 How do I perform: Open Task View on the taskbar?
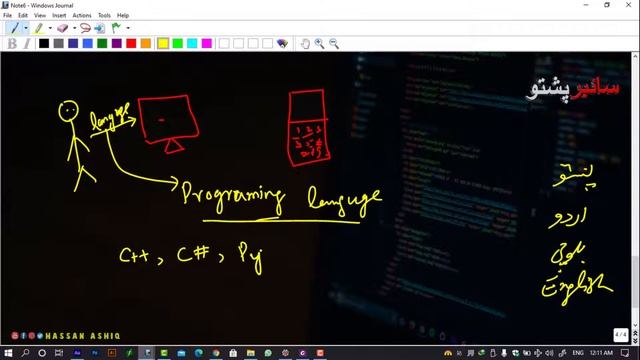59,353
